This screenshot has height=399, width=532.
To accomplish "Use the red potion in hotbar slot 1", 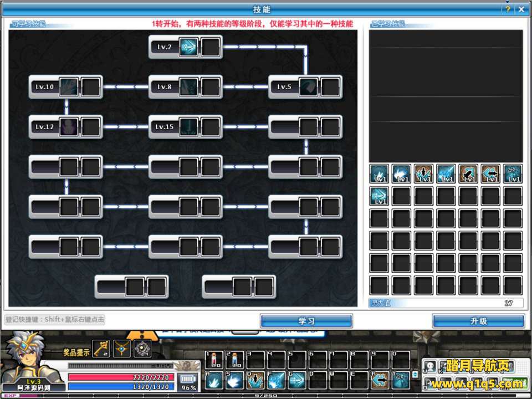I will [x=214, y=360].
